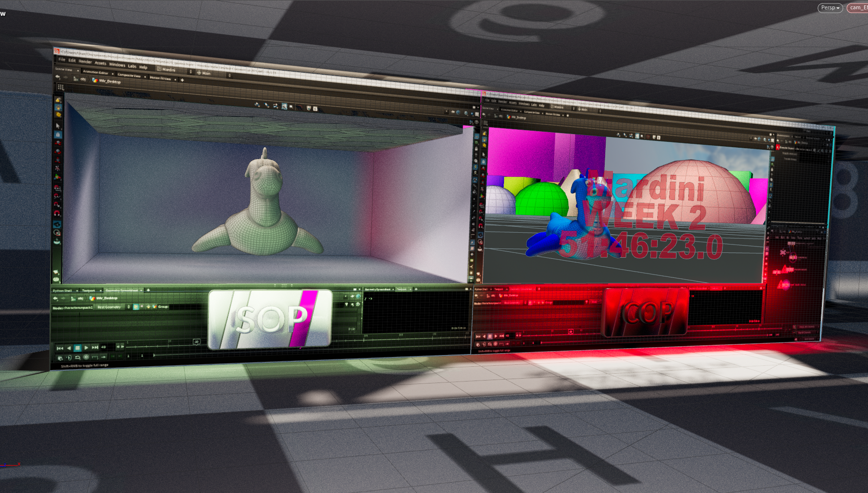The width and height of the screenshot is (868, 493).
Task: Open Geometry Spreadsheet tab beside left Textport
Action: pyautogui.click(x=122, y=291)
